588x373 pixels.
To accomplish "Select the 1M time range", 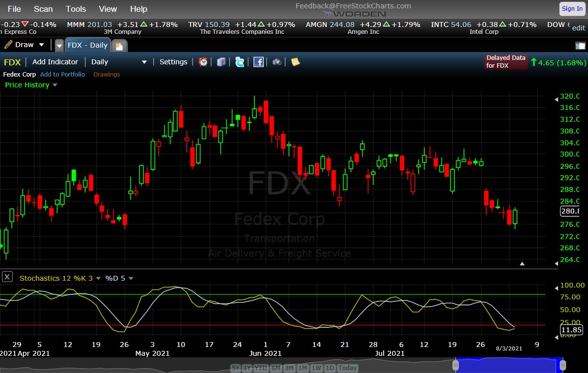I will [x=303, y=368].
